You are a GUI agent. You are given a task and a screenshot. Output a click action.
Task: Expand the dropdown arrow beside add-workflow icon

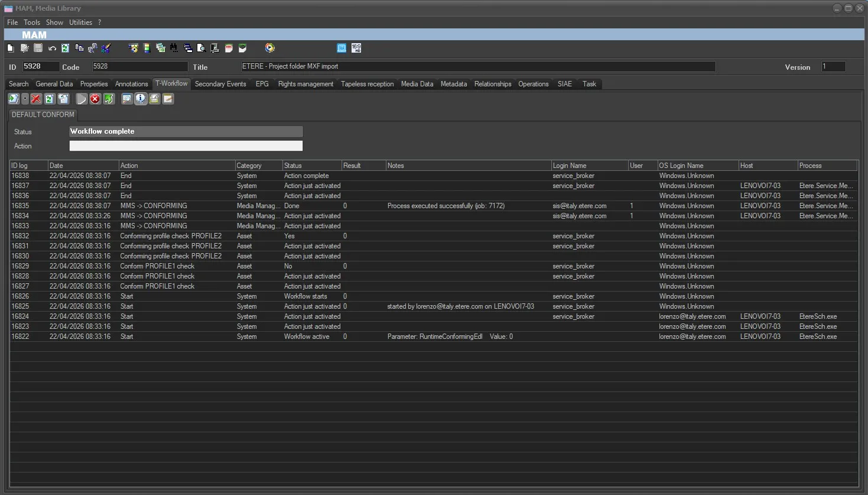[x=25, y=99]
